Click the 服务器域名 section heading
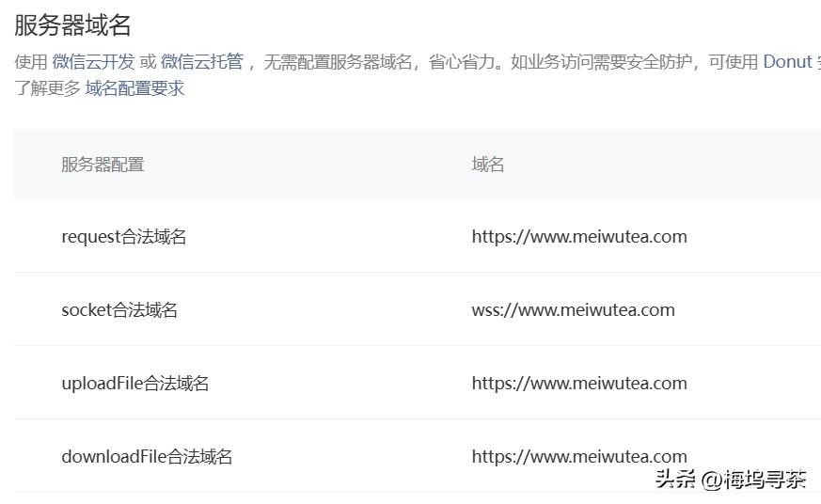Image resolution: width=821 pixels, height=504 pixels. click(x=72, y=24)
